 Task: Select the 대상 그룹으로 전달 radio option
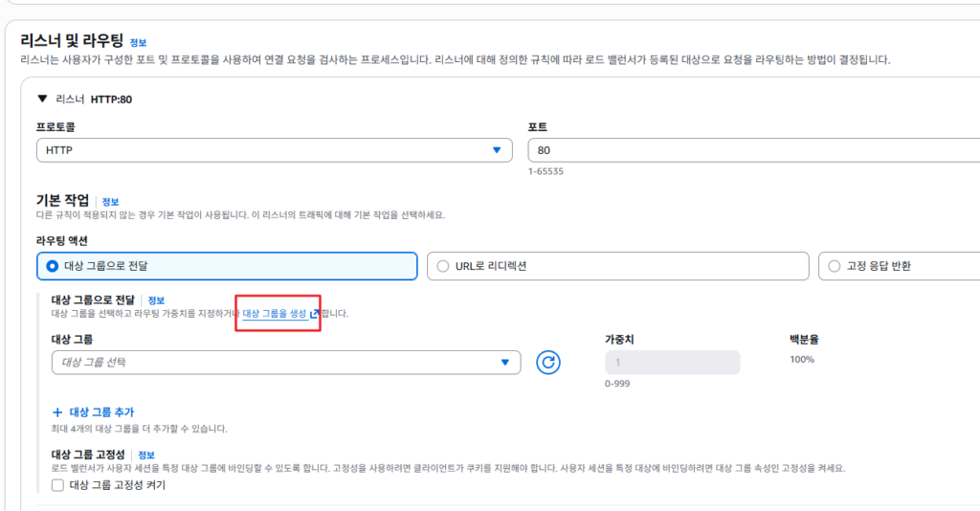(x=227, y=266)
